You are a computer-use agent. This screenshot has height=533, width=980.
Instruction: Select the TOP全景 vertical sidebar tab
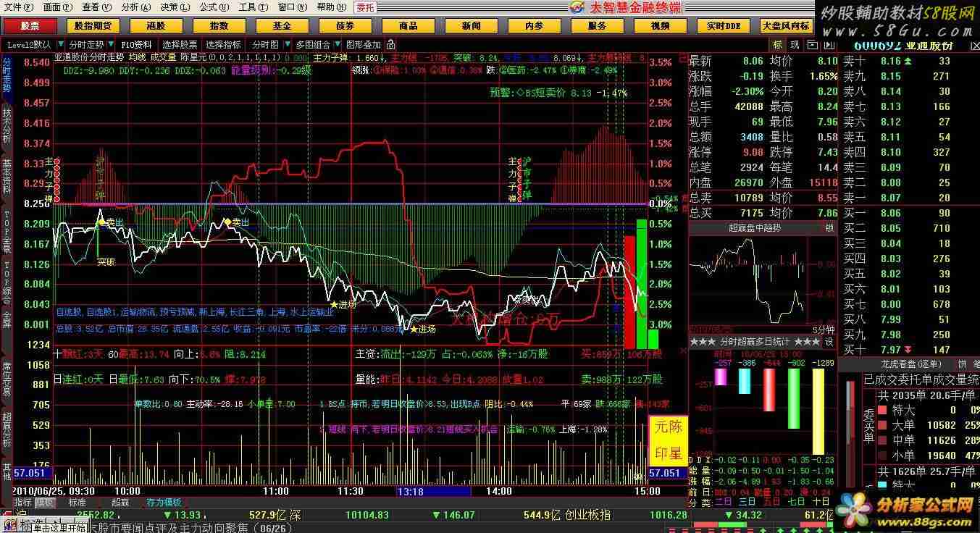pyautogui.click(x=7, y=232)
